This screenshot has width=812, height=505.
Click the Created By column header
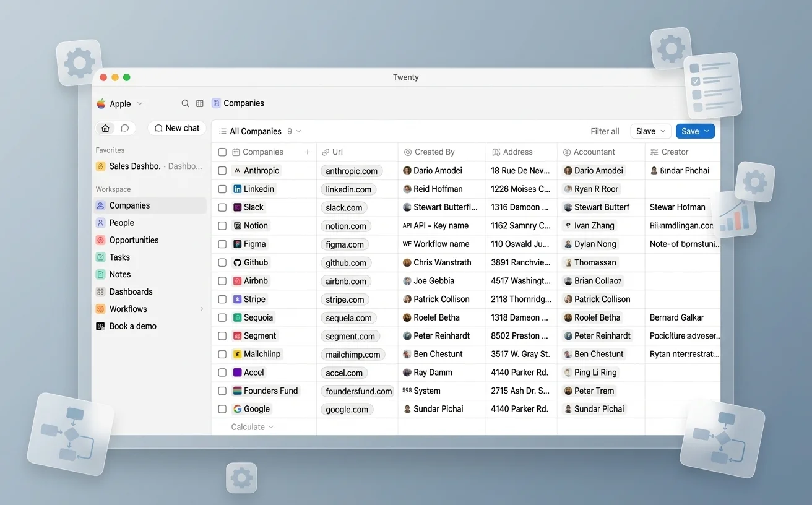442,152
